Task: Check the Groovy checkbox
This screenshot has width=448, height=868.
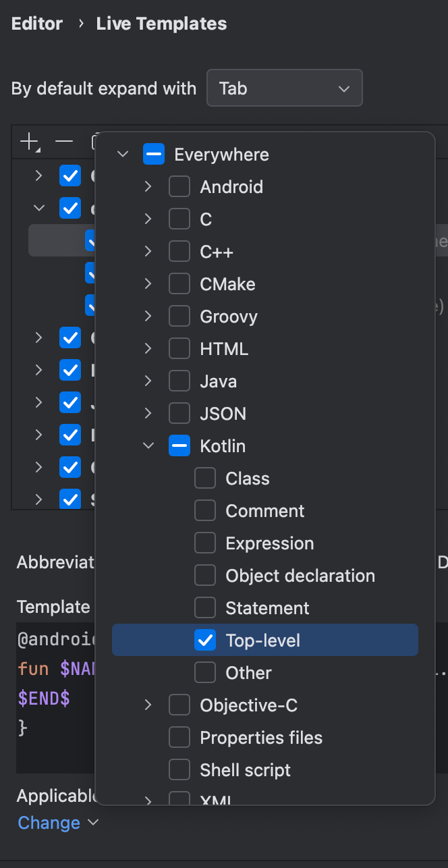Action: click(x=179, y=317)
